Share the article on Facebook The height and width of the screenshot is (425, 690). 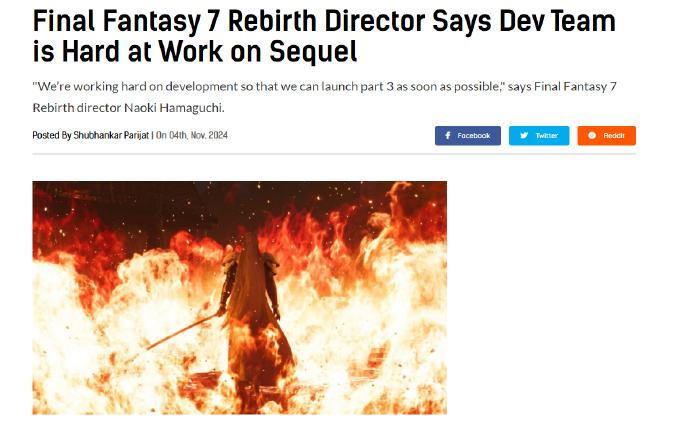point(468,136)
